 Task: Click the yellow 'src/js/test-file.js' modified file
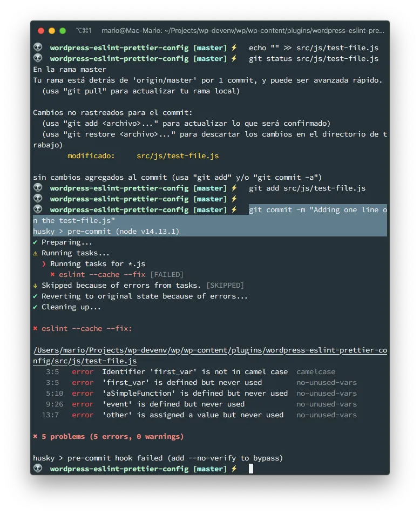178,155
